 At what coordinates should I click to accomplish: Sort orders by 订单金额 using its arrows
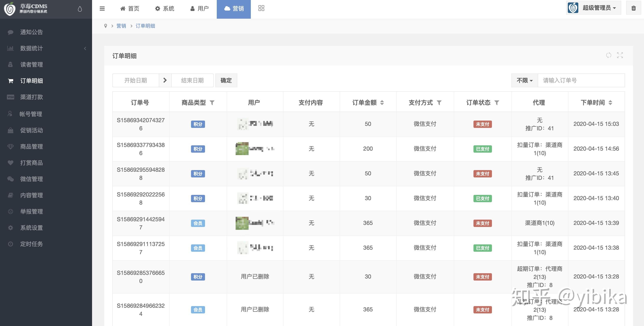382,103
